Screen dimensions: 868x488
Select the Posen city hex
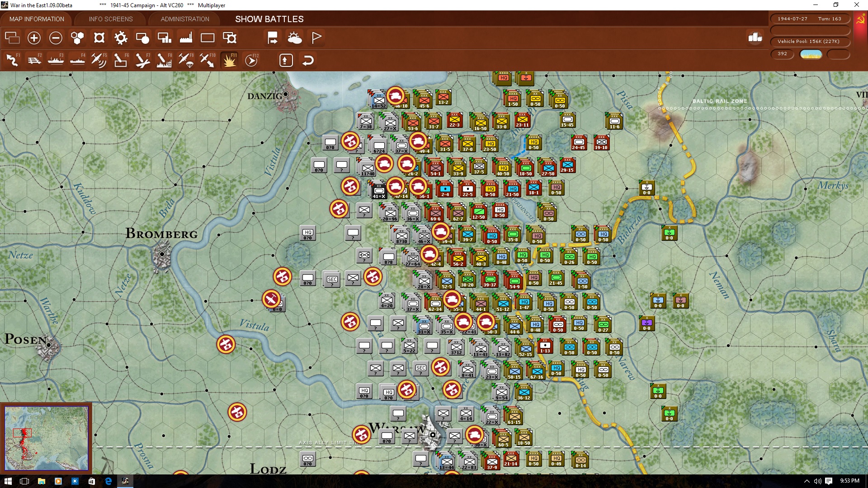[49, 345]
